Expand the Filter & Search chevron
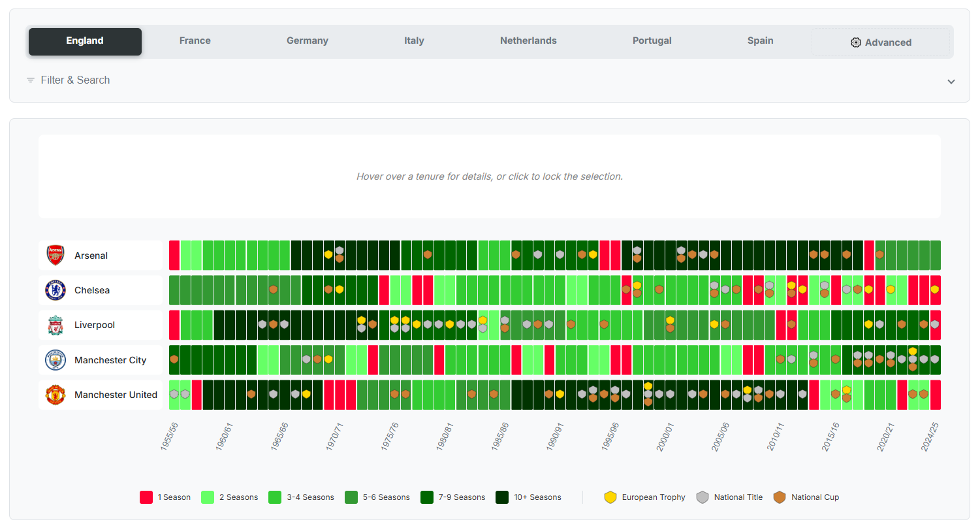This screenshot has width=980, height=528. coord(951,82)
